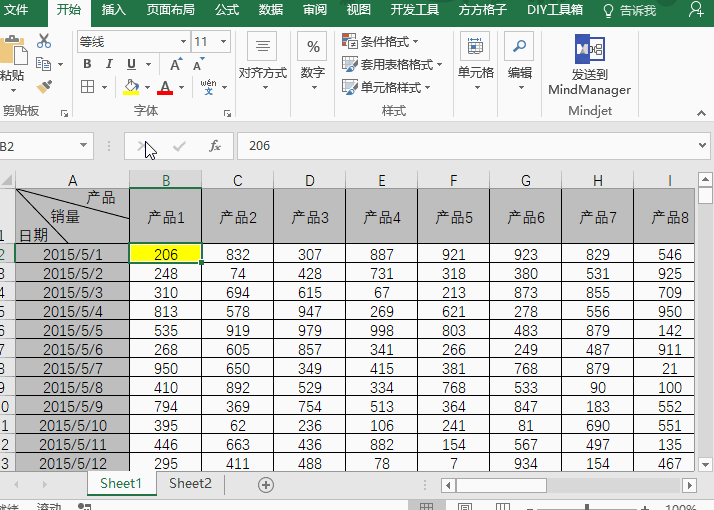This screenshot has height=510, width=714.
Task: Toggle Underline formatting
Action: click(133, 64)
